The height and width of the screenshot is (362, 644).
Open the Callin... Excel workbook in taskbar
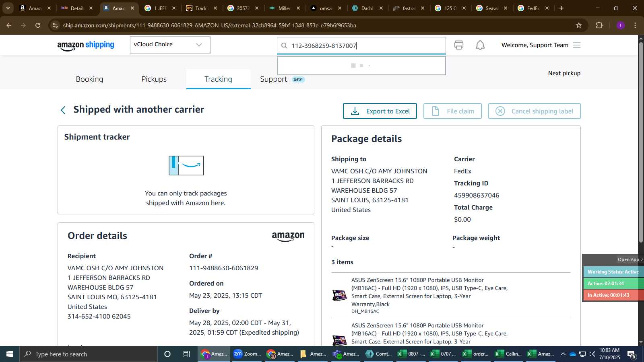pos(509,354)
